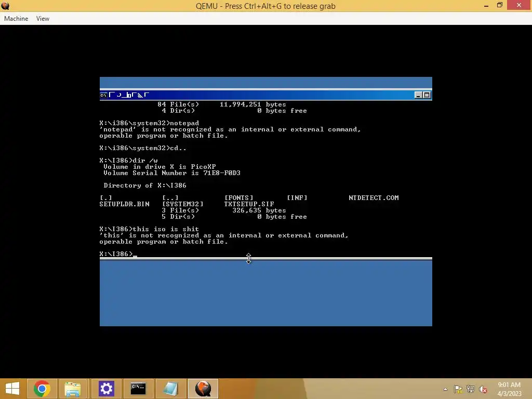
Task: Open the Windows Start button
Action: (12, 389)
